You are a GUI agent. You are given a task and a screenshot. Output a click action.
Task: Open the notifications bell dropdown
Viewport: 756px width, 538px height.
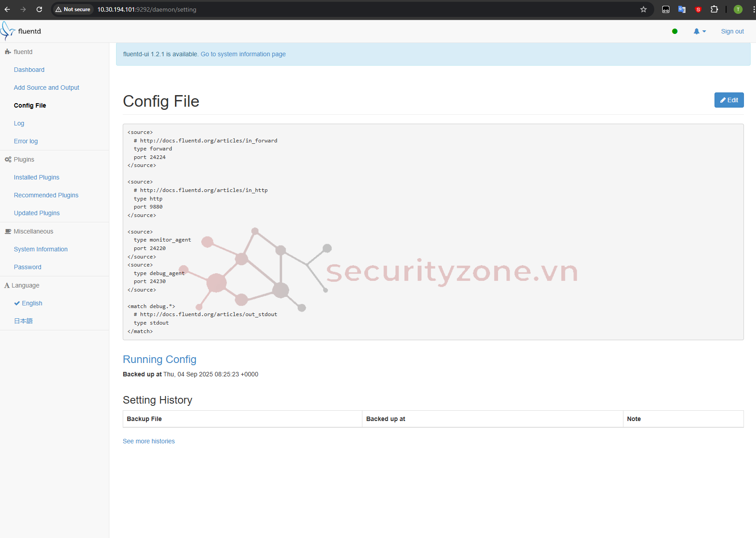699,31
